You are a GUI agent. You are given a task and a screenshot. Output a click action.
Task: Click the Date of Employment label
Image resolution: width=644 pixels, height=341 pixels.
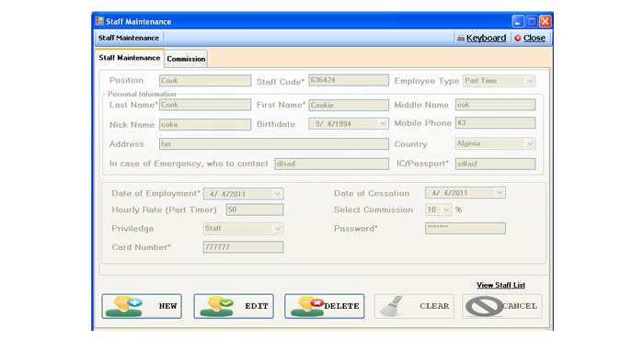(x=155, y=193)
